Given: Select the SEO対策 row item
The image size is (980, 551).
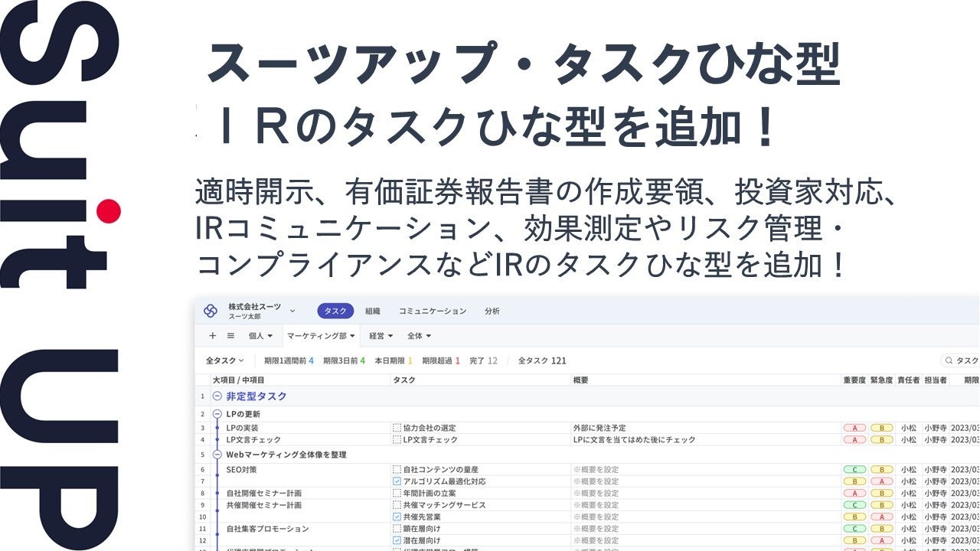Looking at the screenshot, I should pos(242,469).
